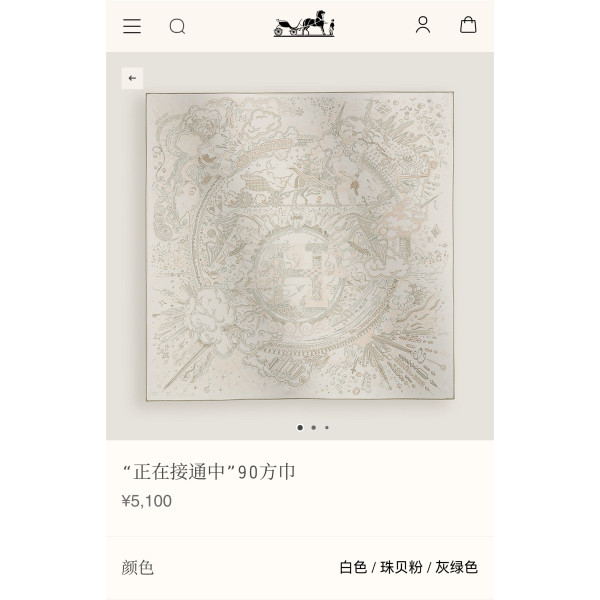
Task: Go home via the Hermès carriage logo
Action: tap(304, 24)
